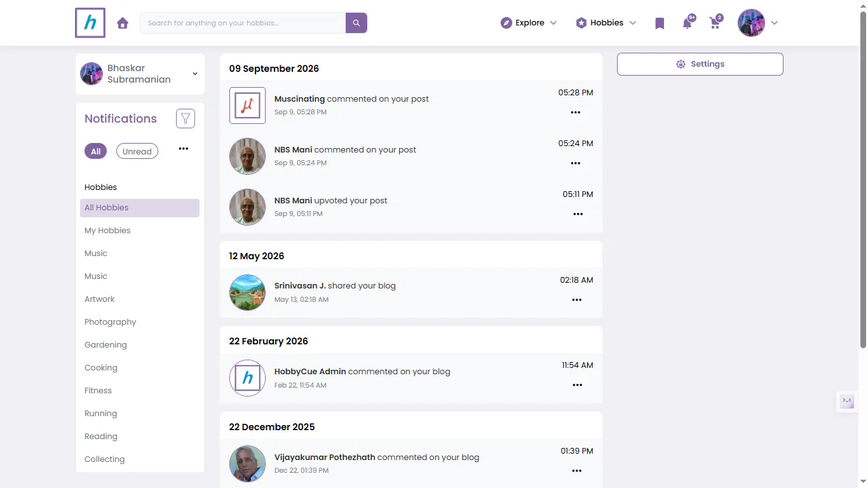The image size is (868, 488).
Task: Open options for NBS Mani upvoted notification
Action: [x=578, y=214]
